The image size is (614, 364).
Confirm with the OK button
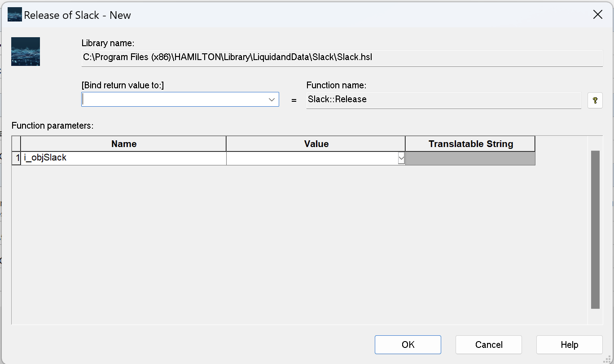pyautogui.click(x=408, y=345)
